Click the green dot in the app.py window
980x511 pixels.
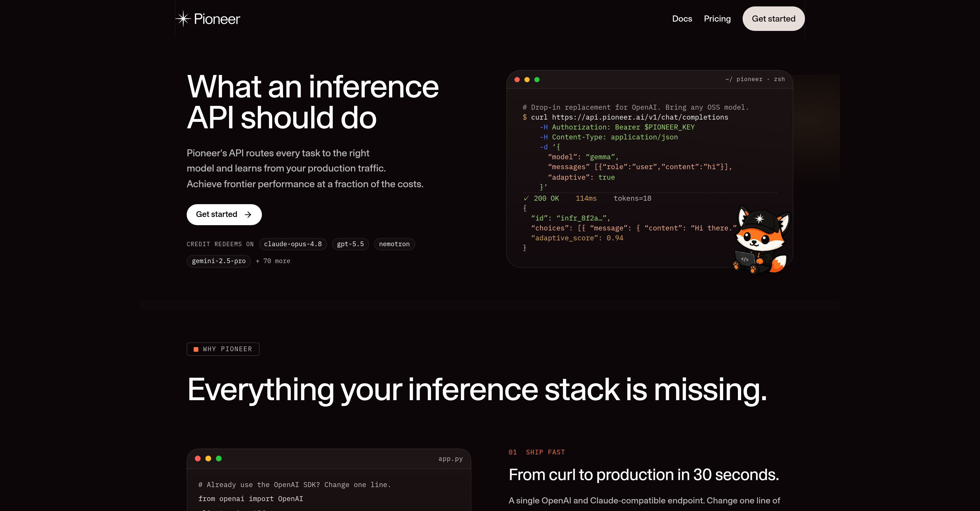[x=219, y=459]
